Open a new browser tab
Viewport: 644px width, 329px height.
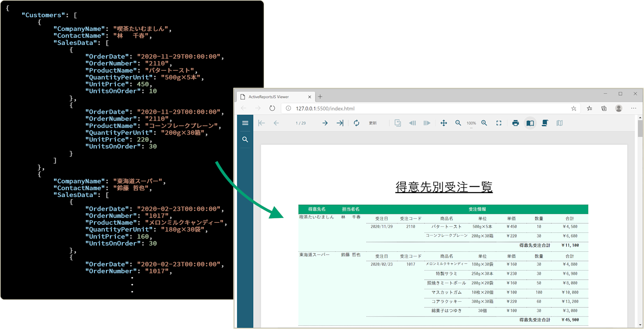(320, 97)
